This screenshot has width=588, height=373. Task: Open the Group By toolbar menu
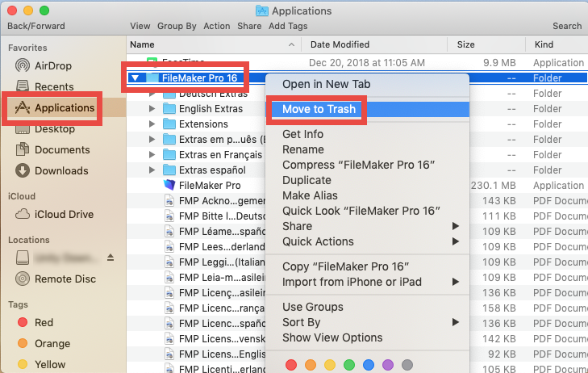tap(177, 26)
